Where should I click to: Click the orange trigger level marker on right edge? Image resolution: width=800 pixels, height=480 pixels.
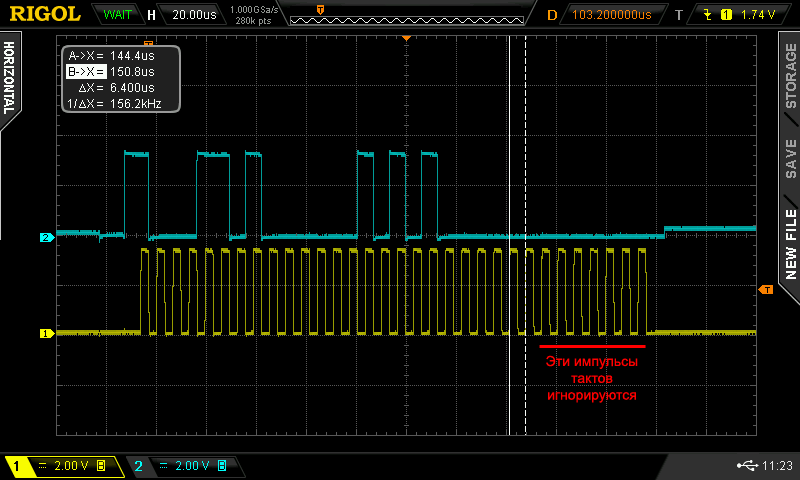(767, 290)
